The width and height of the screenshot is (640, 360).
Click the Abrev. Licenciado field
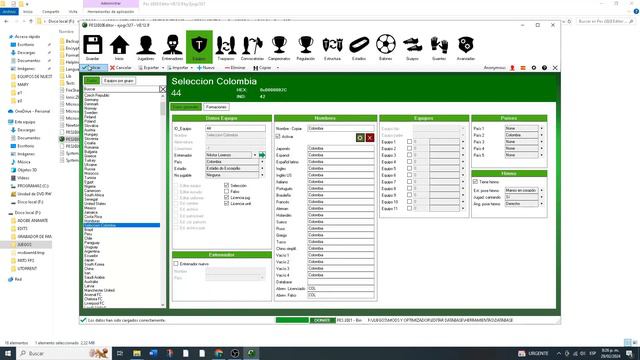[341, 289]
